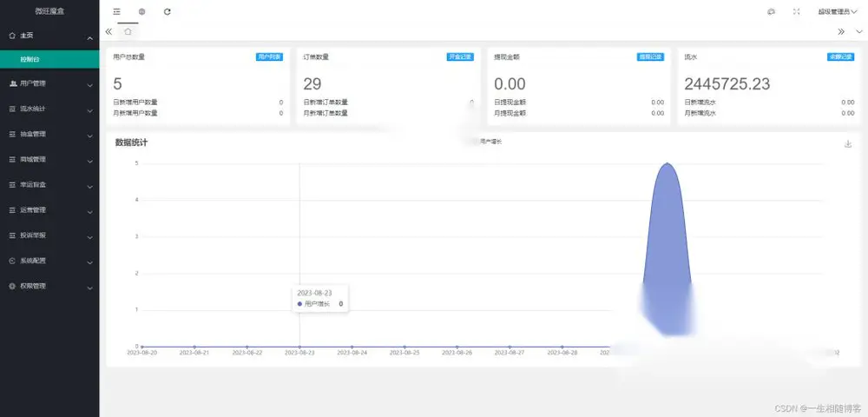868x417 pixels.
Task: Click the list icon beside 流水统计
Action: (13, 109)
